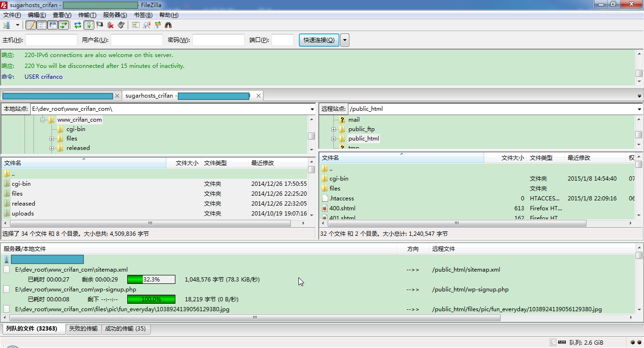Click the message log scrollbar thumb
The width and height of the screenshot is (644, 348).
(x=639, y=74)
